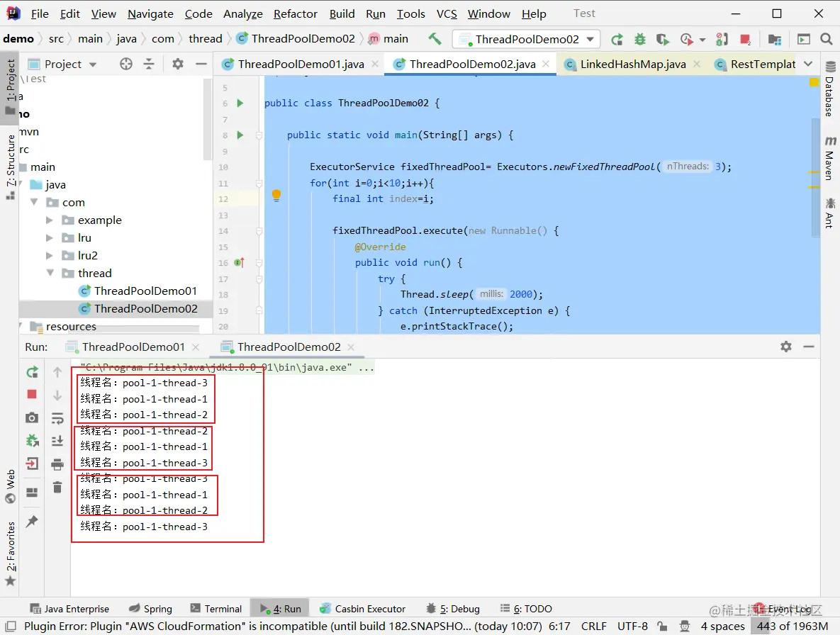Hide the Project tool window
Viewport: 840px width, 635px height.
pyautogui.click(x=201, y=64)
